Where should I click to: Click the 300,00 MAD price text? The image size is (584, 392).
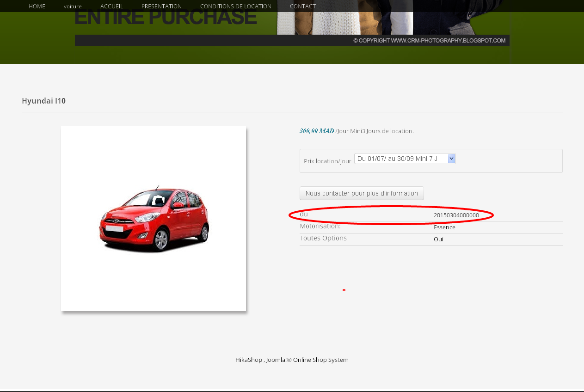pos(317,131)
